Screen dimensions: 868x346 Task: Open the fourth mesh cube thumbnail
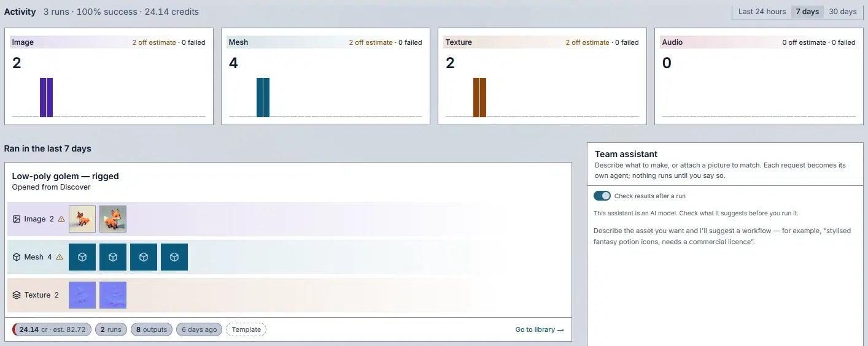[174, 257]
